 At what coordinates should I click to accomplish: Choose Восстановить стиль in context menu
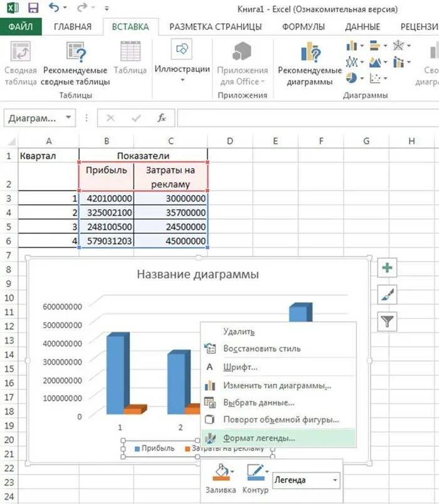click(x=278, y=349)
